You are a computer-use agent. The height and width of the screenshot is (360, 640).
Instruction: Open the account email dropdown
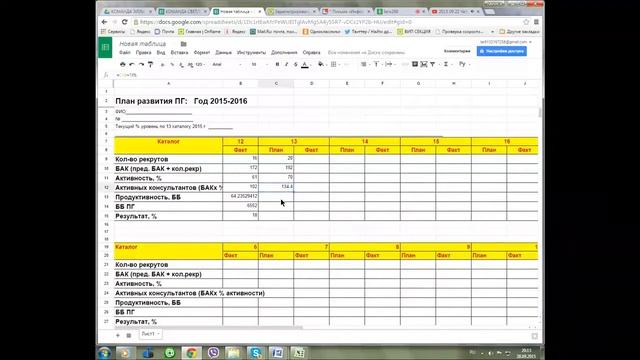pyautogui.click(x=506, y=42)
